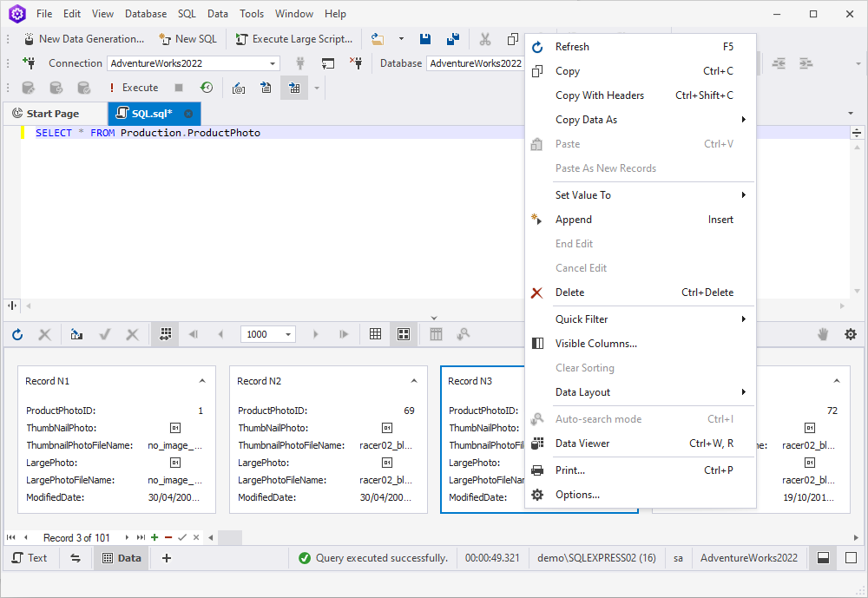
Task: Open the page size 1000 dropdown
Action: [288, 334]
